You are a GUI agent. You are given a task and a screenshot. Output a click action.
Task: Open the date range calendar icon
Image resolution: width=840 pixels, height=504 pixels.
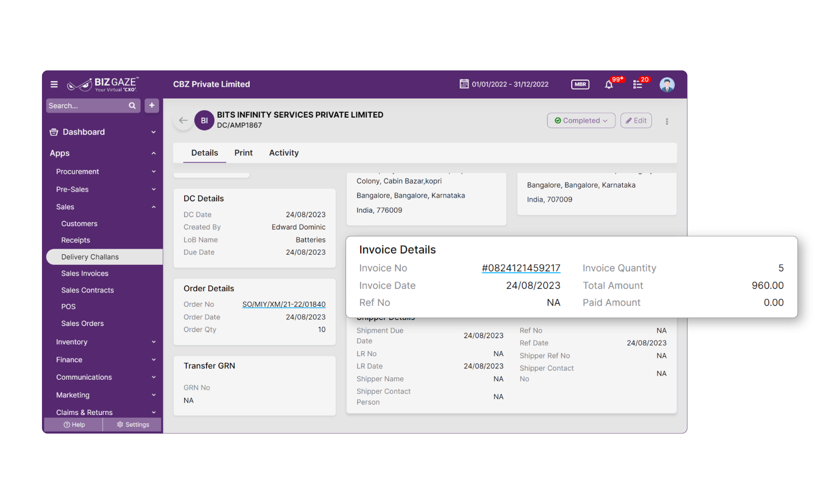pyautogui.click(x=464, y=84)
